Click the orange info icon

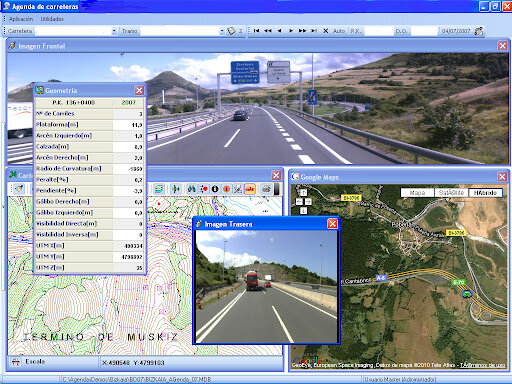coord(226,189)
